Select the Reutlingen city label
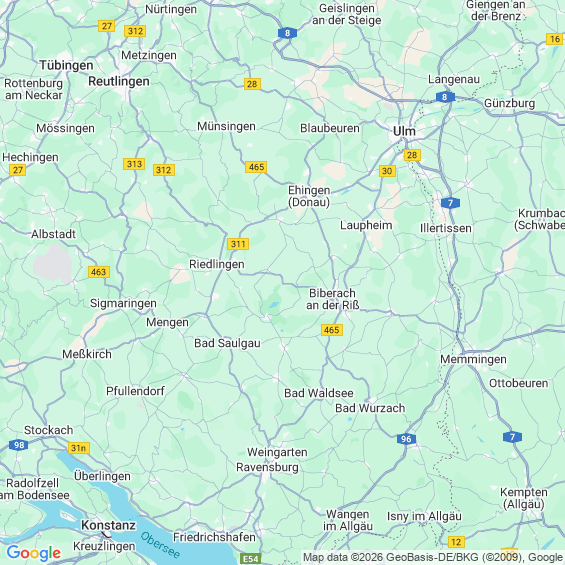The image size is (565, 565). coord(119,81)
